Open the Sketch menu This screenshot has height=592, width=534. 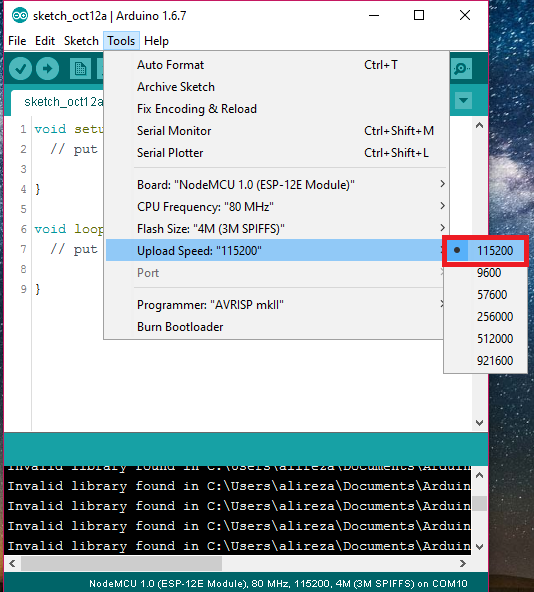(x=81, y=41)
